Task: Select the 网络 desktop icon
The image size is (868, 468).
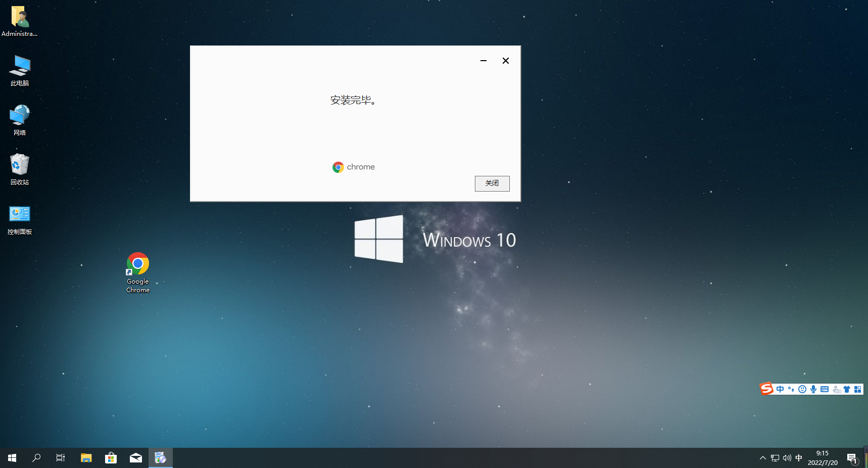Action: pos(20,120)
